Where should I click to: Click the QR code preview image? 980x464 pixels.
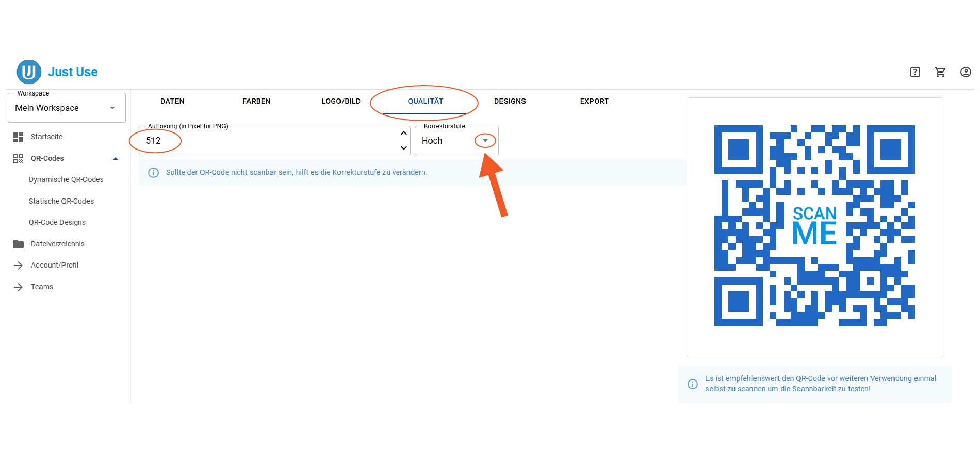(x=814, y=226)
